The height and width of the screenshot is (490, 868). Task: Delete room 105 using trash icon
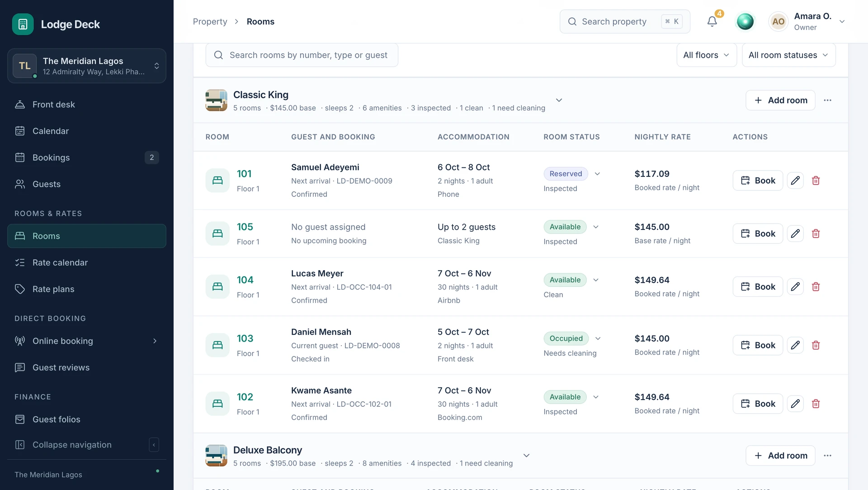816,233
